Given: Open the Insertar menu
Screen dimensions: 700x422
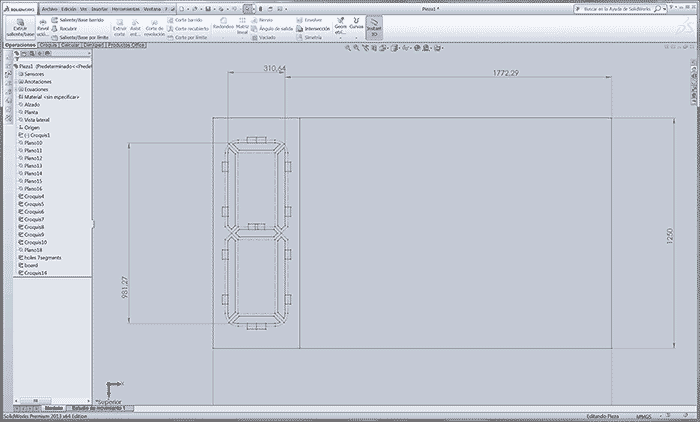Looking at the screenshot, I should coord(99,9).
